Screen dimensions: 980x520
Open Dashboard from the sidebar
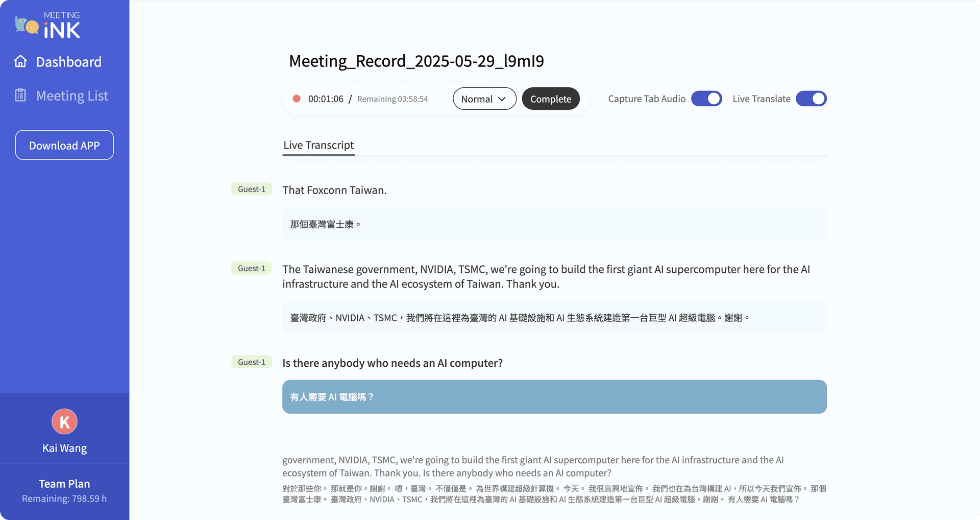[x=68, y=62]
